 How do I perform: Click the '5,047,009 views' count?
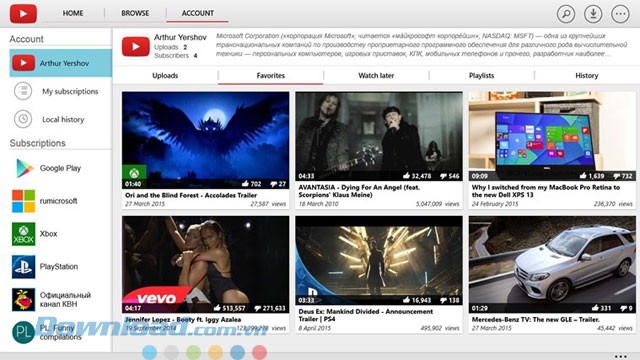coord(438,204)
